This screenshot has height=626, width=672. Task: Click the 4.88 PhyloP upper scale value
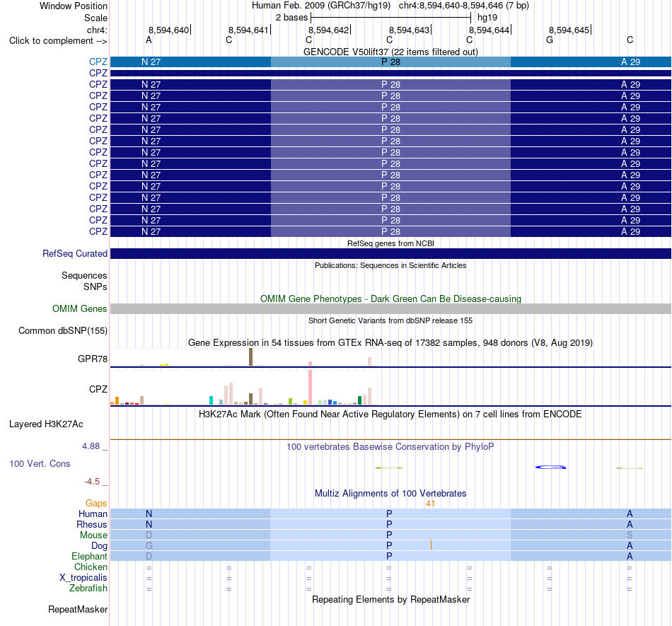(91, 446)
